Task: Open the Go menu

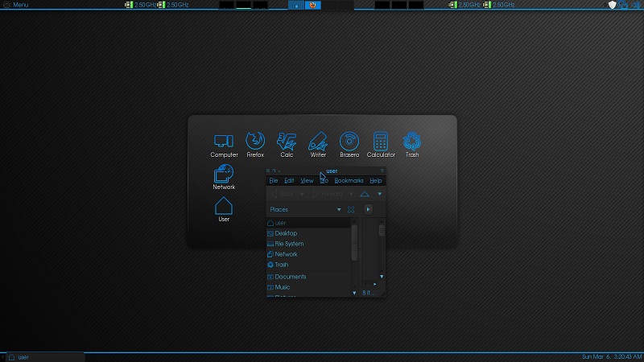Action: pos(324,180)
